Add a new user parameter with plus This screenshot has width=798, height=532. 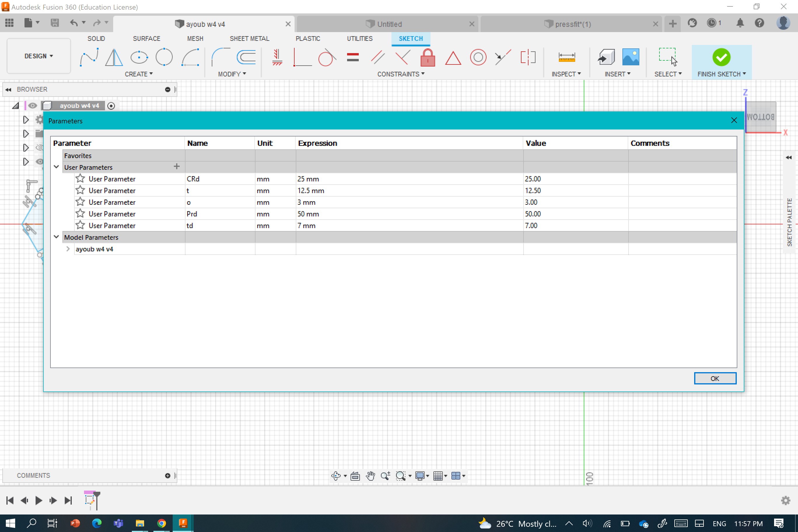tap(176, 166)
